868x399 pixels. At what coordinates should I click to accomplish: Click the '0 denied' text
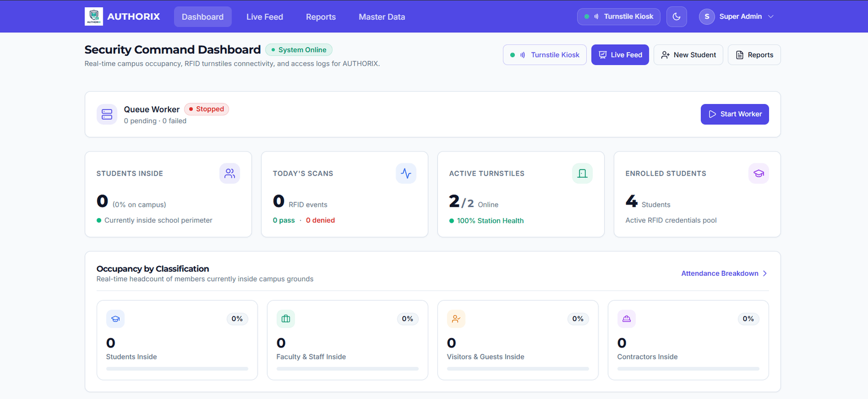(320, 220)
